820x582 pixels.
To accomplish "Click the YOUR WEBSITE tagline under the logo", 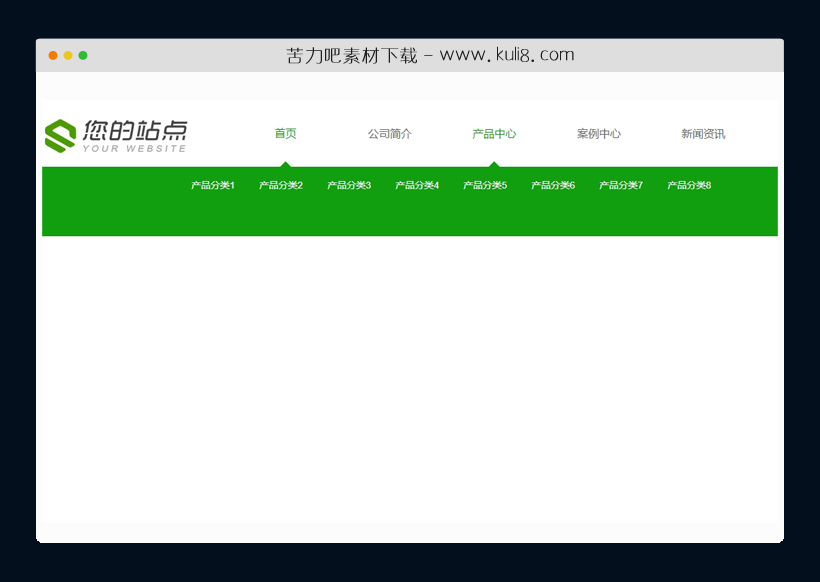I will [x=136, y=148].
